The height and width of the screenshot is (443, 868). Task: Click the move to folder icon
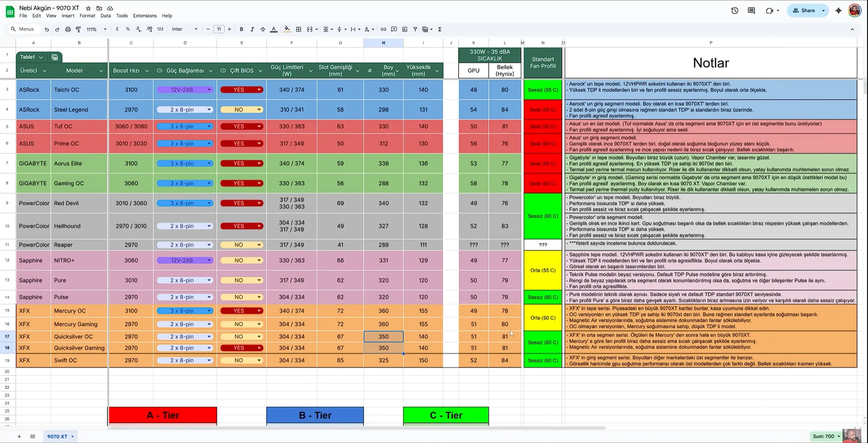click(x=99, y=8)
